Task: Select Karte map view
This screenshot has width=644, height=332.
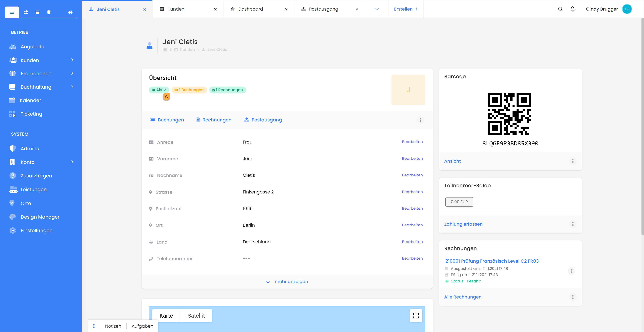Action: [166, 316]
